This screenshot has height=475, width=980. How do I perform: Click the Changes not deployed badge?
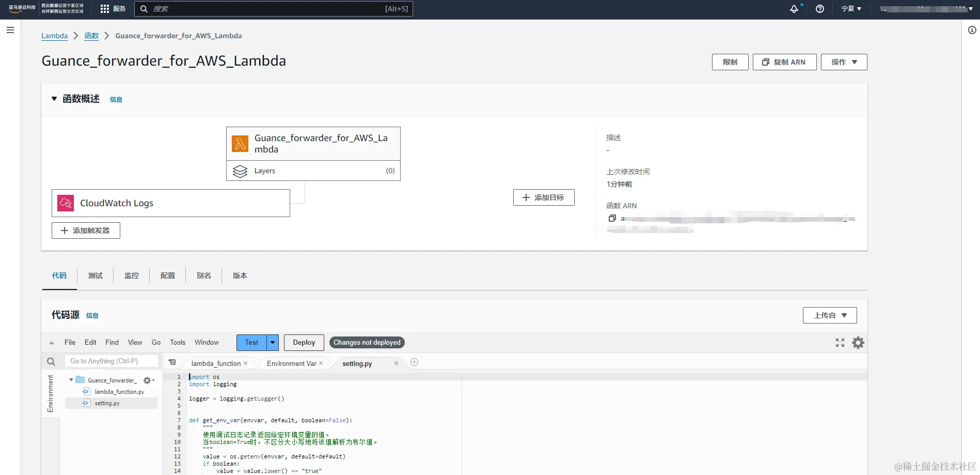tap(367, 343)
